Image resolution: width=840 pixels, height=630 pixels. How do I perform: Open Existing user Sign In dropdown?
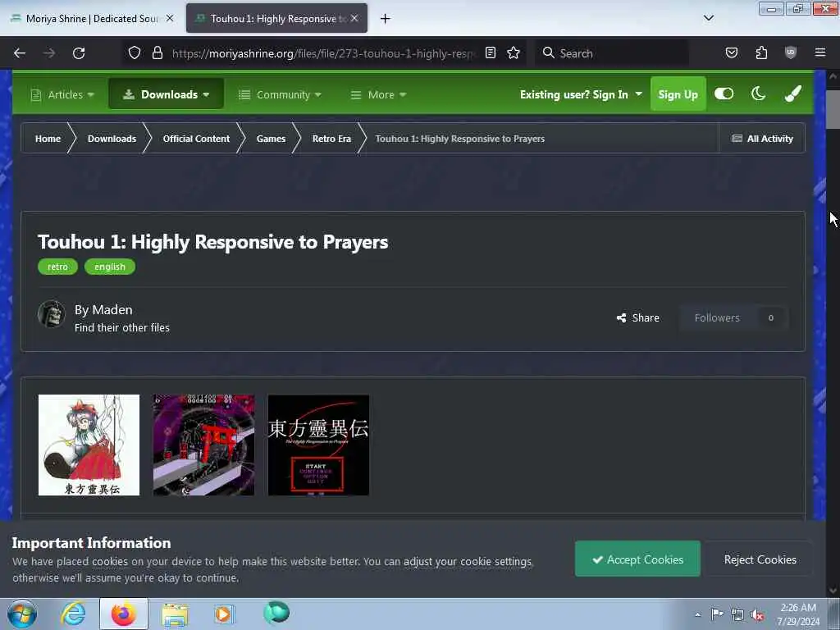[x=581, y=95]
